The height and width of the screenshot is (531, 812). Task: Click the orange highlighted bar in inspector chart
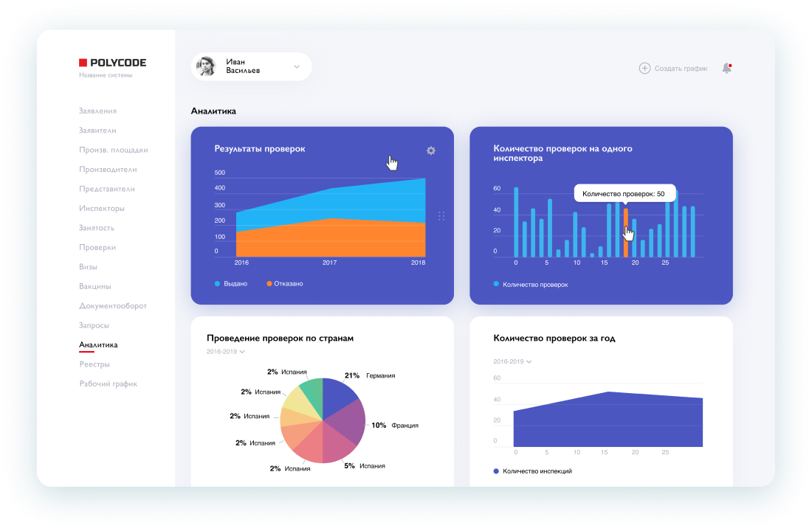625,233
